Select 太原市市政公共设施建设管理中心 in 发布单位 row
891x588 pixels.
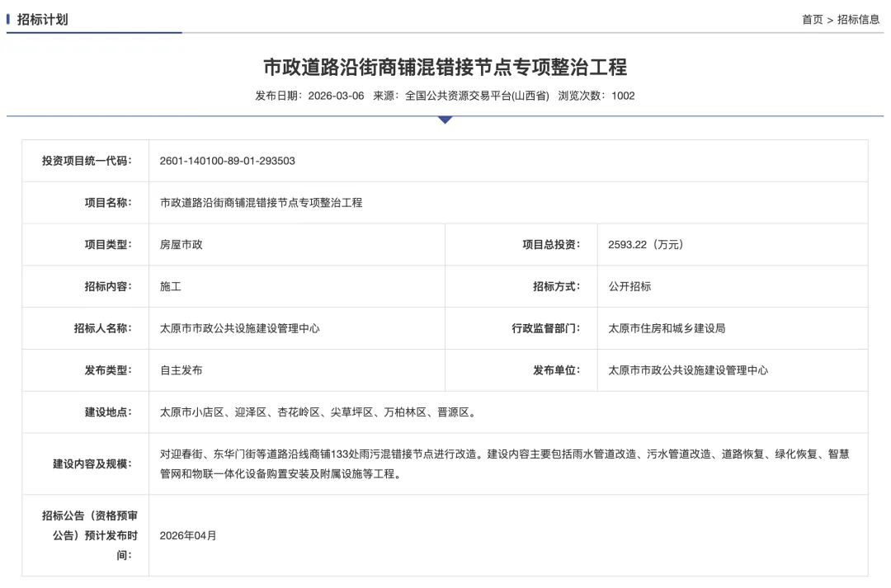click(688, 370)
